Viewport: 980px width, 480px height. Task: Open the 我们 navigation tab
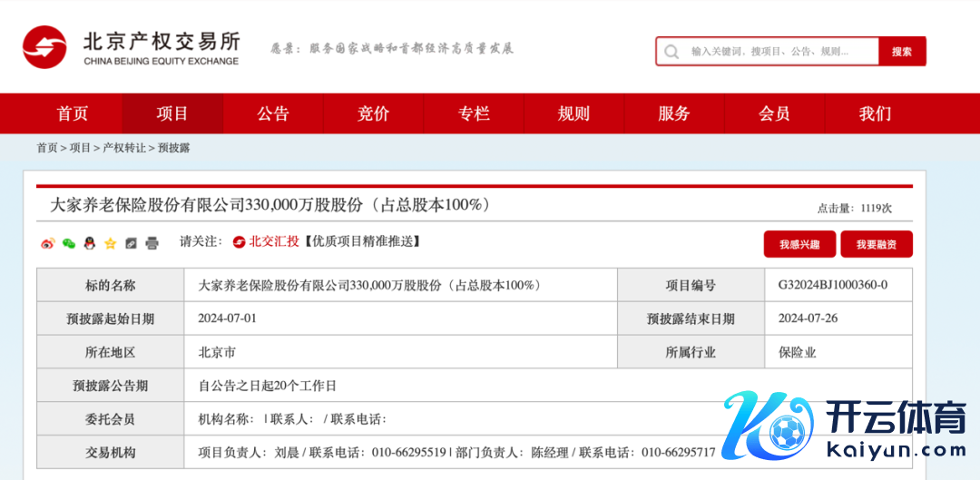click(x=875, y=113)
